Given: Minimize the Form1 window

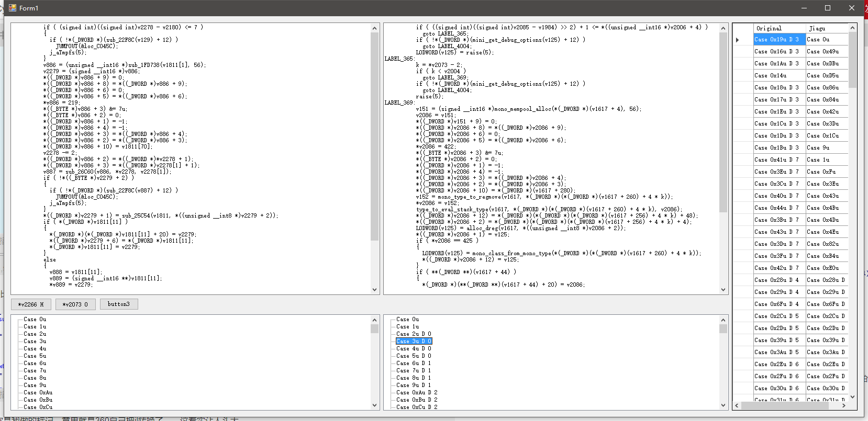Looking at the screenshot, I should pos(804,8).
